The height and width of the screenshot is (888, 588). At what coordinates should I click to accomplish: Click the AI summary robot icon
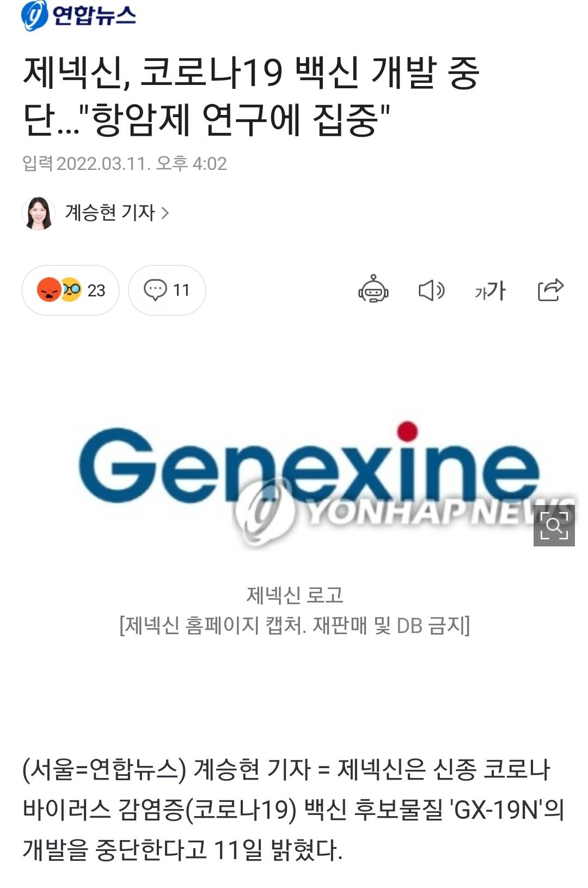click(373, 290)
